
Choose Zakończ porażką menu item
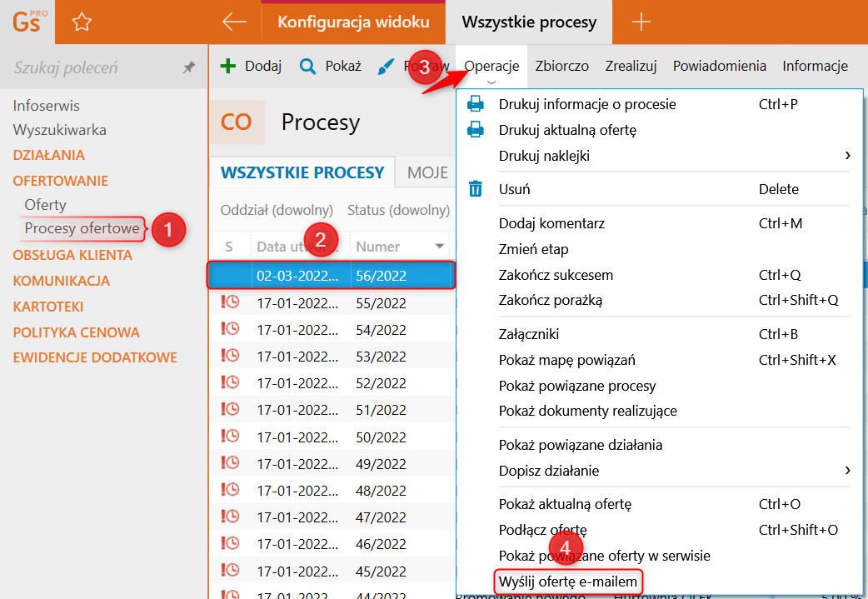551,301
